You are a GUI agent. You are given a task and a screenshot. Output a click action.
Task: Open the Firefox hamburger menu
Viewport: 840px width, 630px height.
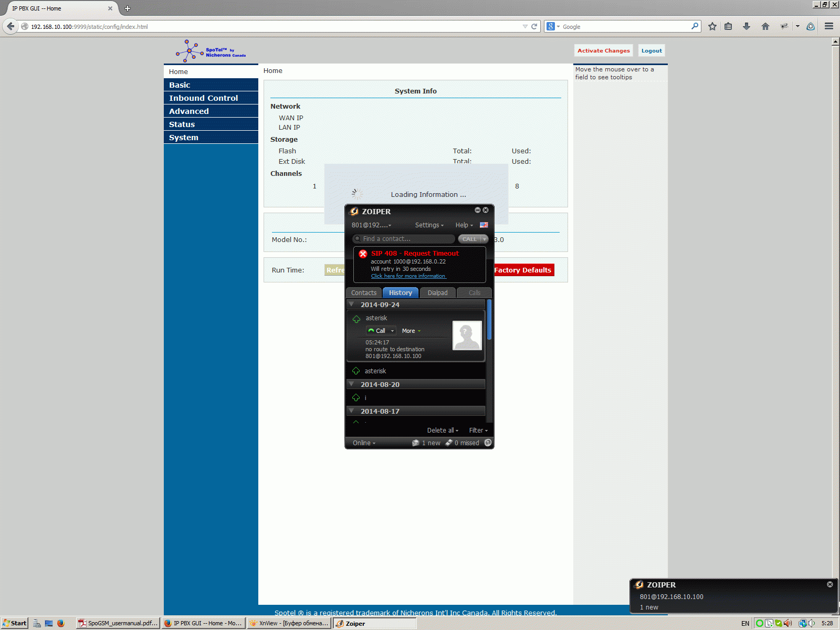click(x=829, y=26)
